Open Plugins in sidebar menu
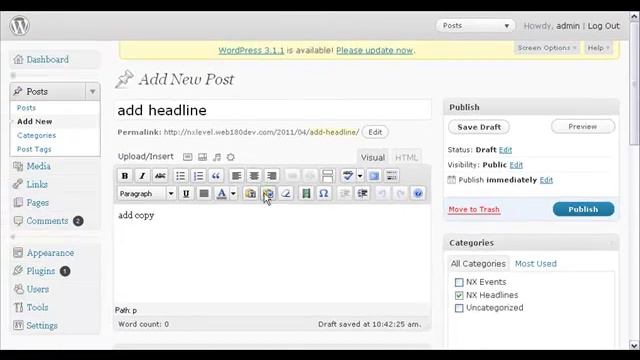 pos(40,271)
